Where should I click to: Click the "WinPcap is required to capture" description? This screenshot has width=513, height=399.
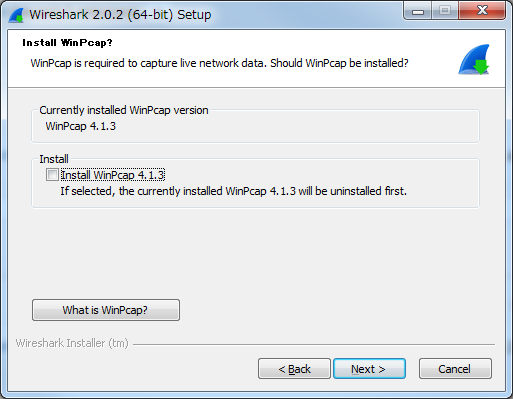[219, 63]
